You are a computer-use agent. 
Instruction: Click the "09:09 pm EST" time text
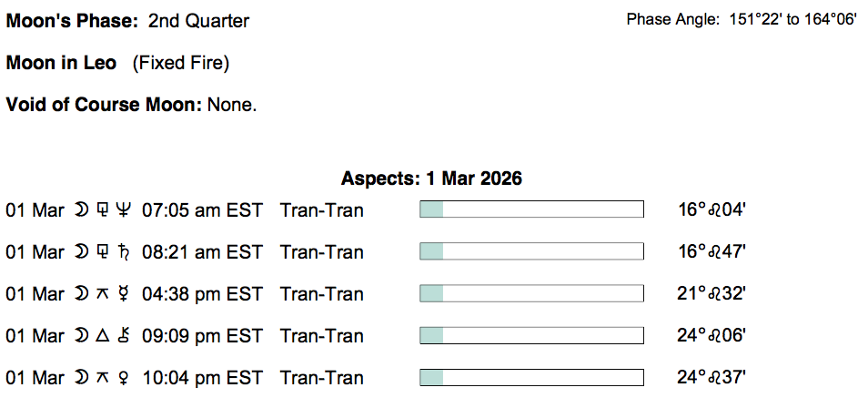pos(202,336)
